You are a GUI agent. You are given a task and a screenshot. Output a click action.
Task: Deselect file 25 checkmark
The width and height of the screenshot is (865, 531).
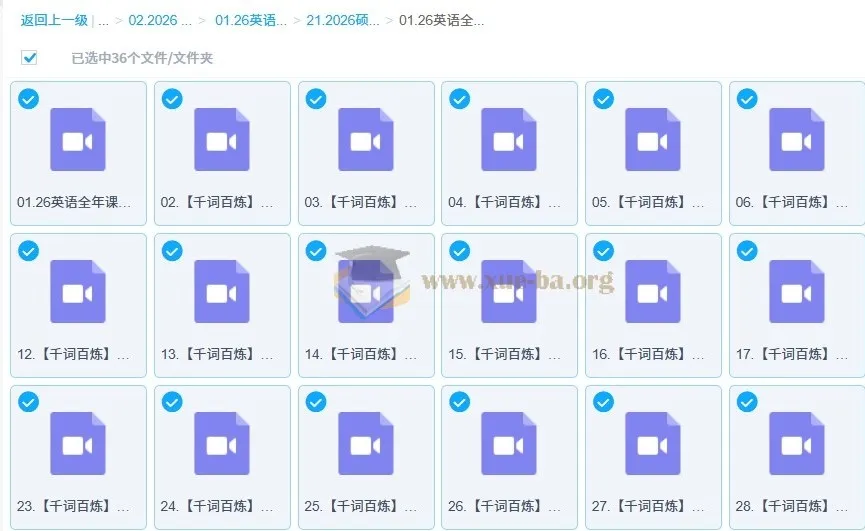pos(316,402)
